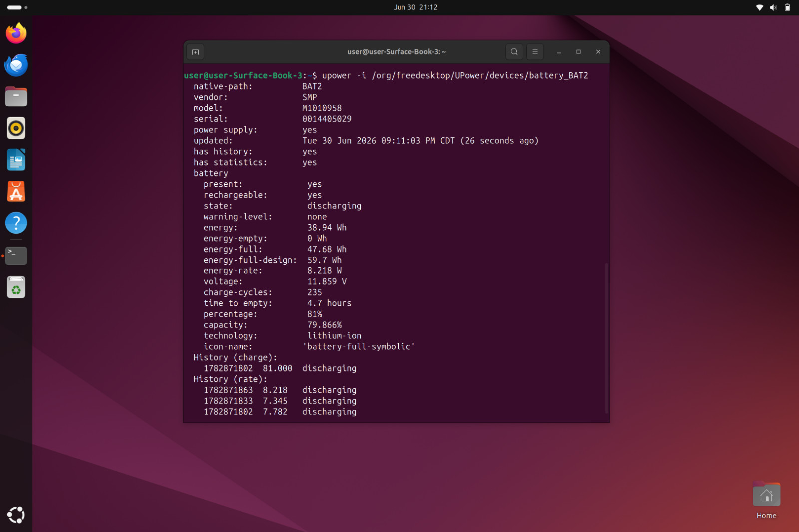Launch Firefox from the dock

tap(16, 33)
